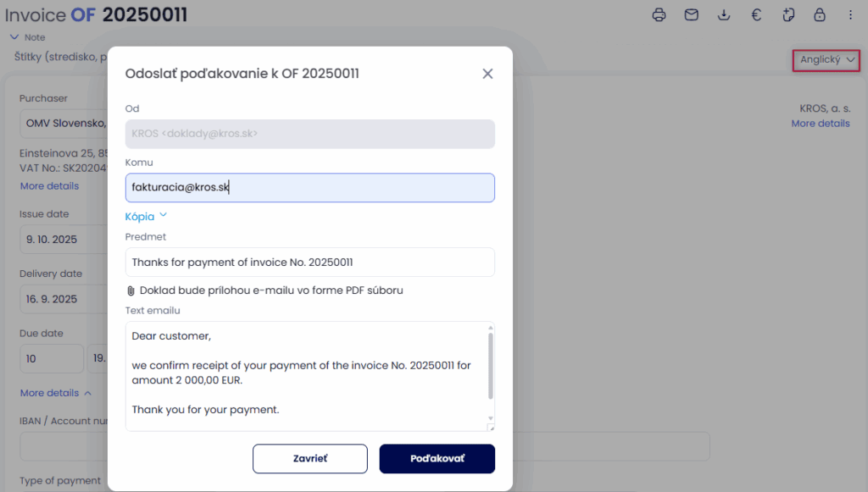Click the copy document icon
The height and width of the screenshot is (492, 868).
coord(788,14)
